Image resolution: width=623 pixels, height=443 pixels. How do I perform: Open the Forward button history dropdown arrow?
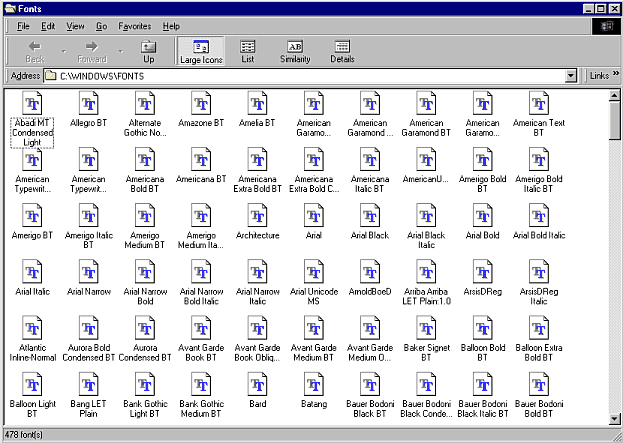pyautogui.click(x=121, y=51)
